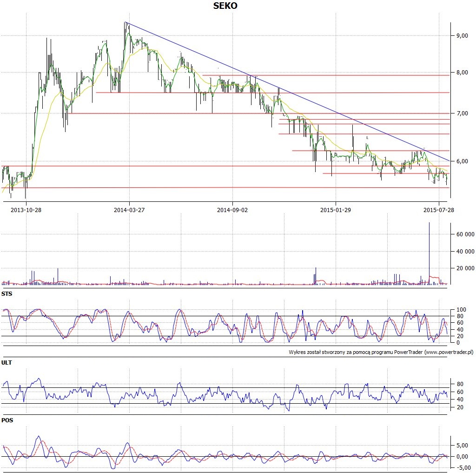The height and width of the screenshot is (473, 476).
Task: Select the 2014-03-27 date label
Action: click(129, 210)
